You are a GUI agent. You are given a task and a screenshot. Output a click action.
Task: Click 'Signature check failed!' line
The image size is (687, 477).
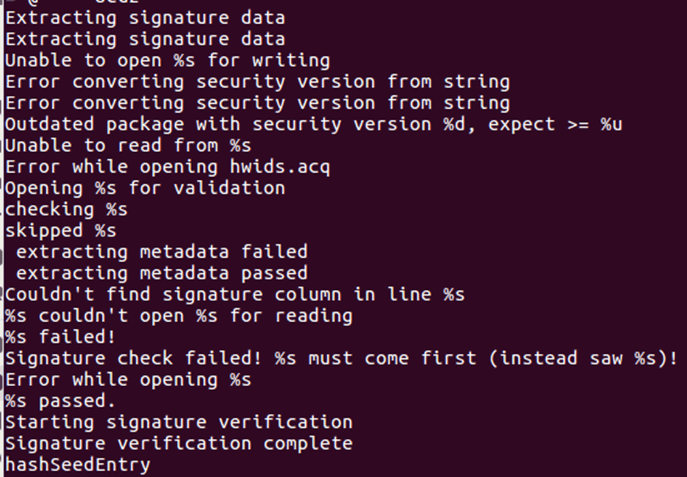click(x=341, y=358)
